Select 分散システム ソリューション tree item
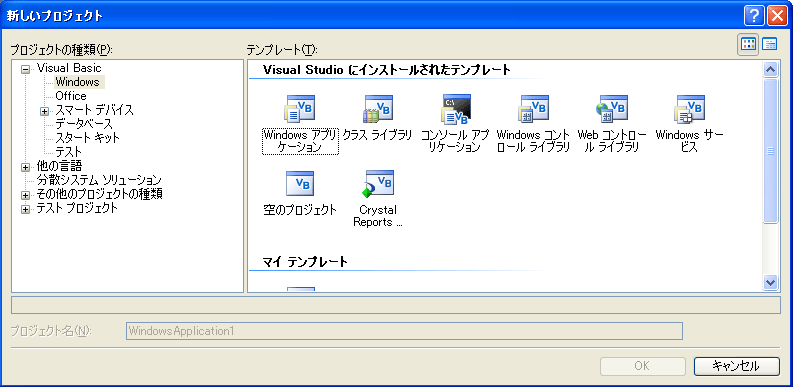Image resolution: width=793 pixels, height=387 pixels. pos(99,180)
